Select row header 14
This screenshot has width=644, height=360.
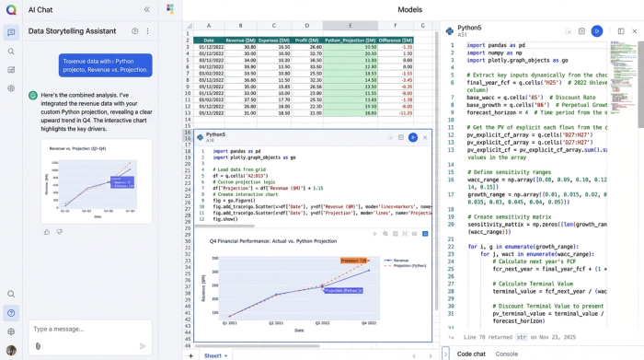(188, 120)
